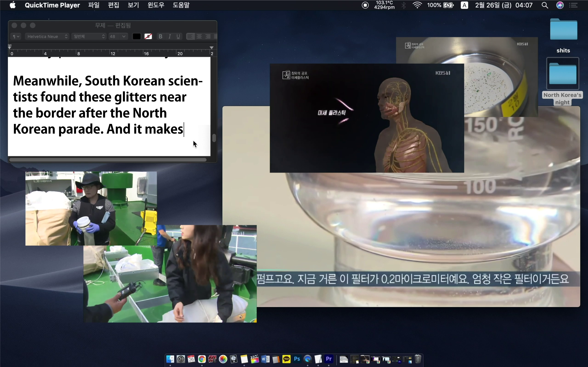Click the Spotlight search icon
Viewport: 588px width, 367px height.
[545, 5]
